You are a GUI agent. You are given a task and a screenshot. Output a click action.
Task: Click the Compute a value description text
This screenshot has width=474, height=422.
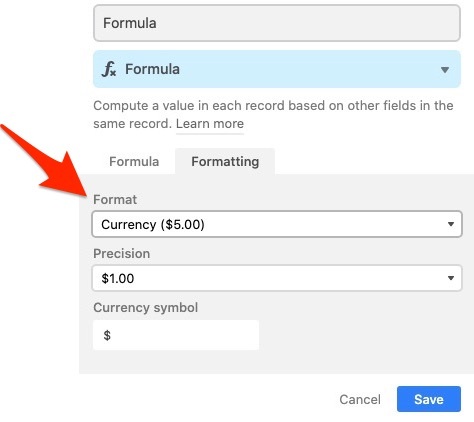(273, 114)
